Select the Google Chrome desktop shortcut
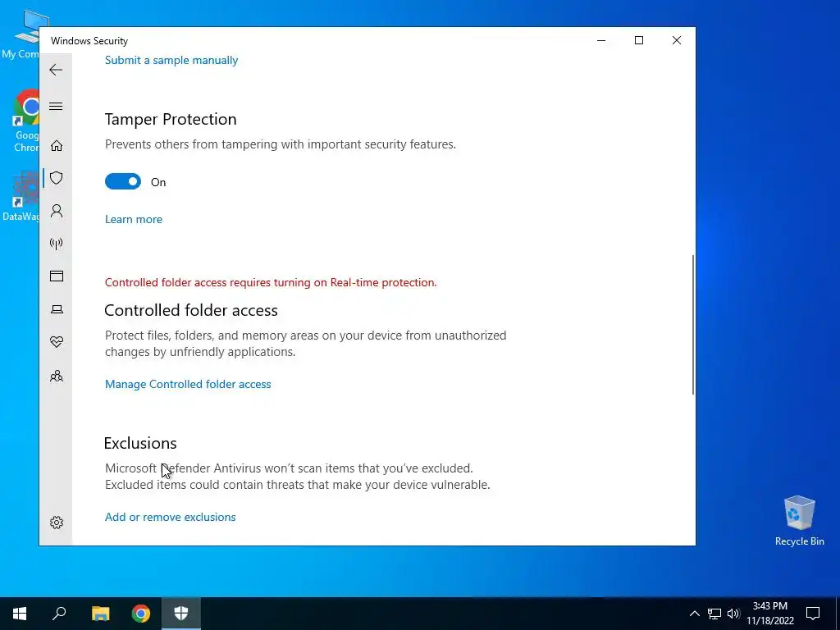Viewport: 840px width, 630px height. pos(25,121)
